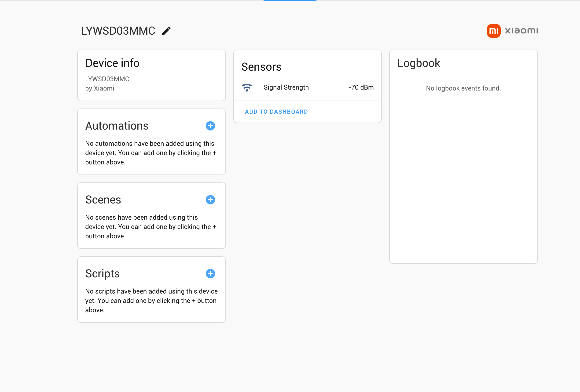Click the Scripts card heading
Image resolution: width=580 pixels, height=392 pixels.
click(103, 274)
